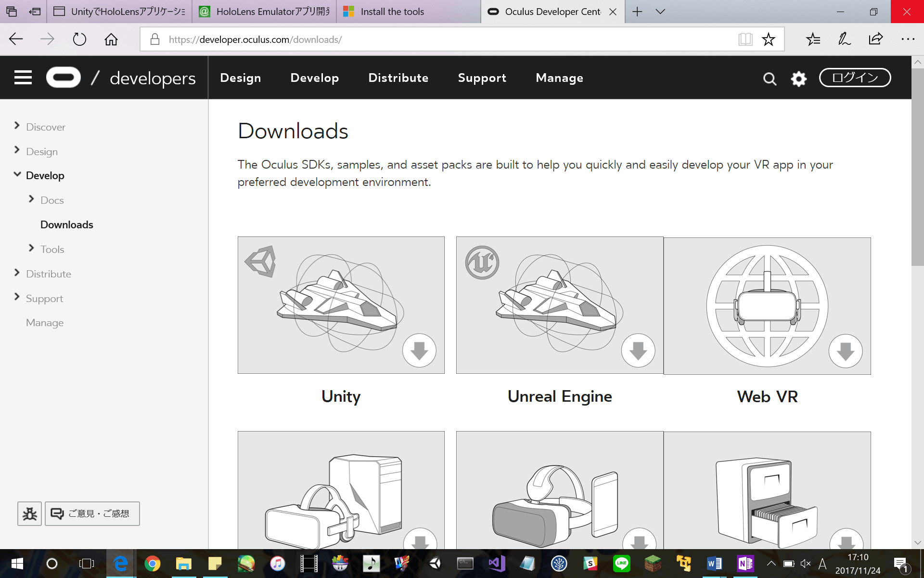Image resolution: width=924 pixels, height=578 pixels.
Task: Open the Manage sidebar link
Action: (x=45, y=323)
